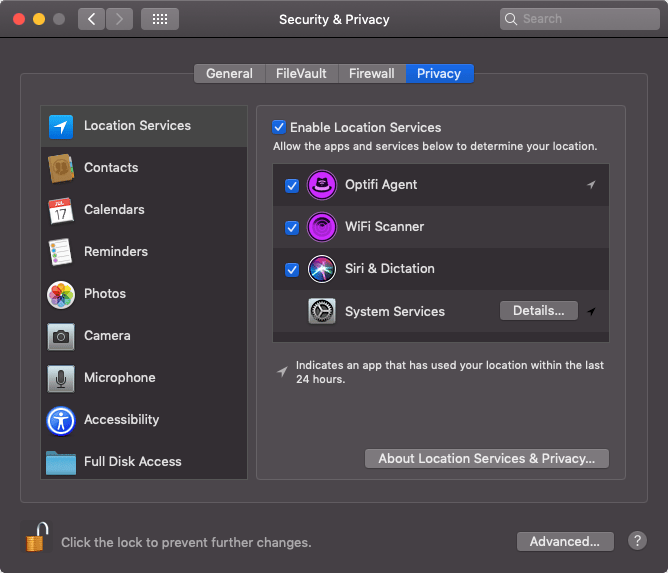Click the Contacts address book icon
The height and width of the screenshot is (573, 668).
pos(60,168)
